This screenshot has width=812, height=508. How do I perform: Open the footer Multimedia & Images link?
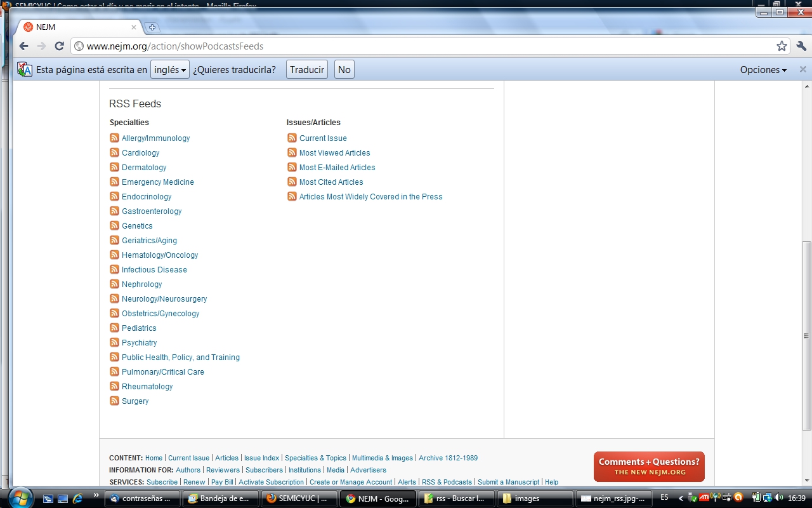[x=383, y=458]
